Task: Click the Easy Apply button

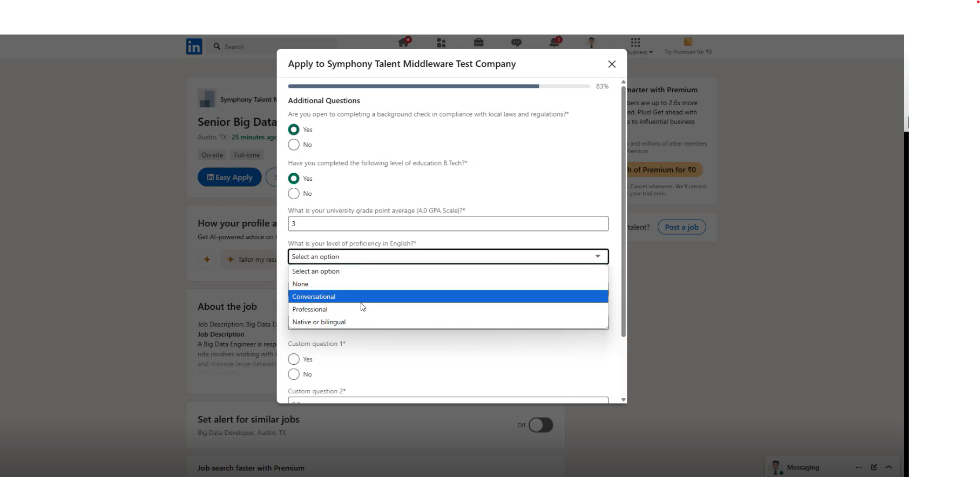Action: pos(229,178)
